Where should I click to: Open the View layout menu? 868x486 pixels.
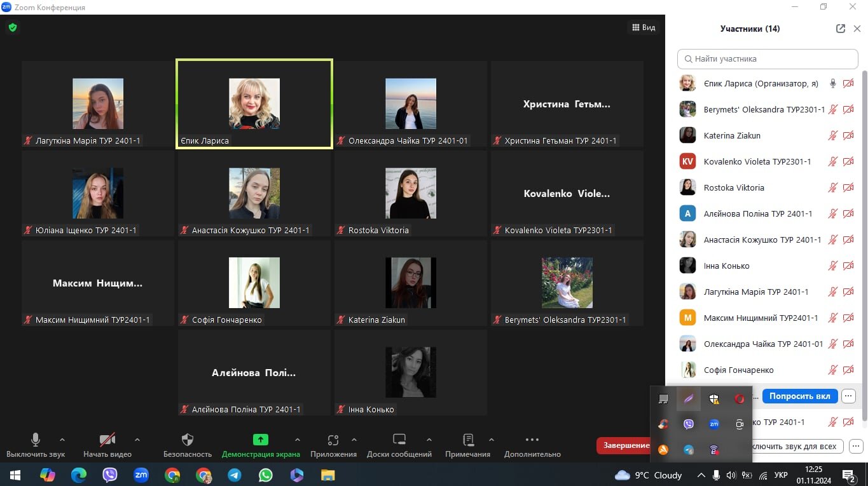coord(644,27)
